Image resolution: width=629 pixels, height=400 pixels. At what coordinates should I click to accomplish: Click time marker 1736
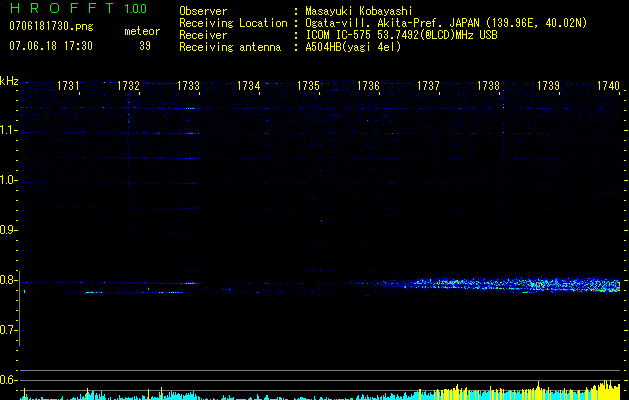tap(368, 86)
